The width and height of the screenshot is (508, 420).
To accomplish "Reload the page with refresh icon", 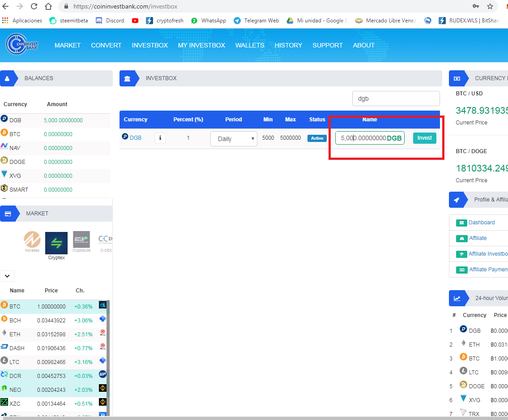I will (34, 6).
